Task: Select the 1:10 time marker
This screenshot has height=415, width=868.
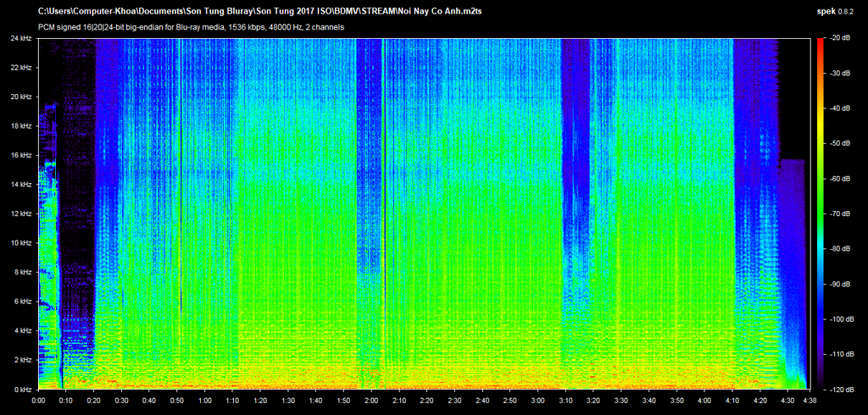Action: (232, 400)
